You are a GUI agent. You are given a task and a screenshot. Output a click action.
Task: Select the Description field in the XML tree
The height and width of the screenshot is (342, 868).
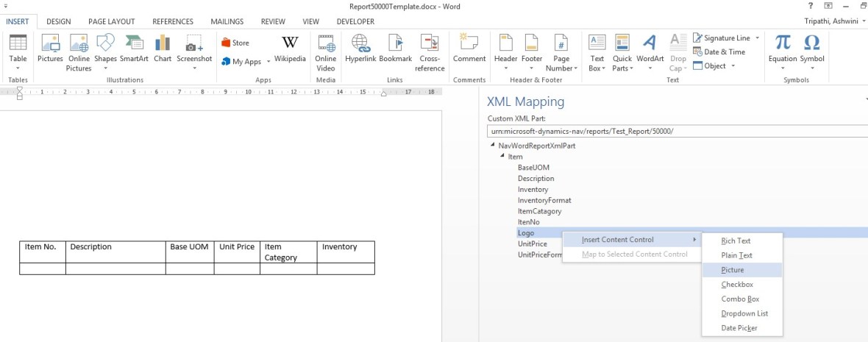[x=536, y=179]
